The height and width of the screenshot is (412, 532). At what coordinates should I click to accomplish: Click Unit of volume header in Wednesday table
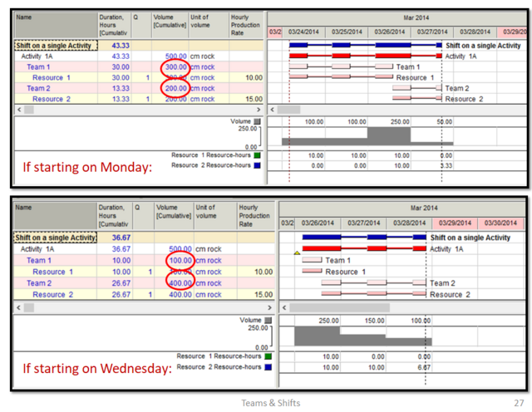click(x=215, y=216)
